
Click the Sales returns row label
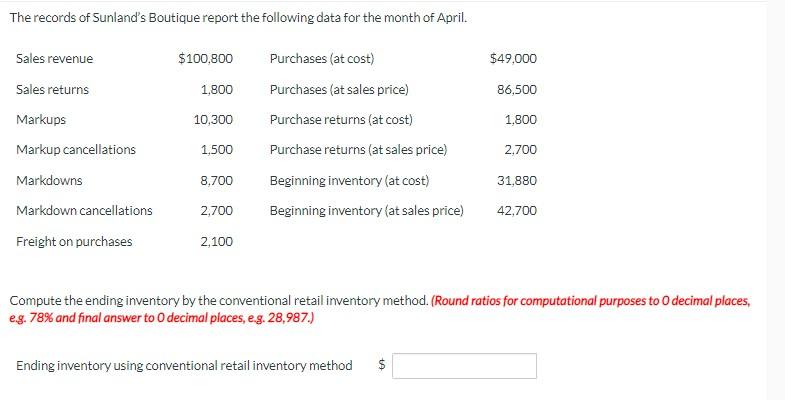click(x=53, y=90)
